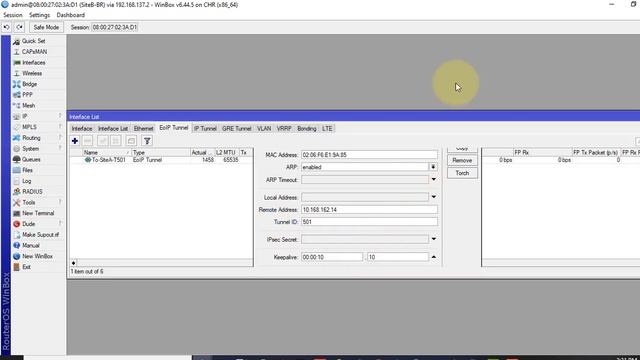Open the System submenu
Image resolution: width=640 pixels, height=360 pixels.
coord(31,149)
